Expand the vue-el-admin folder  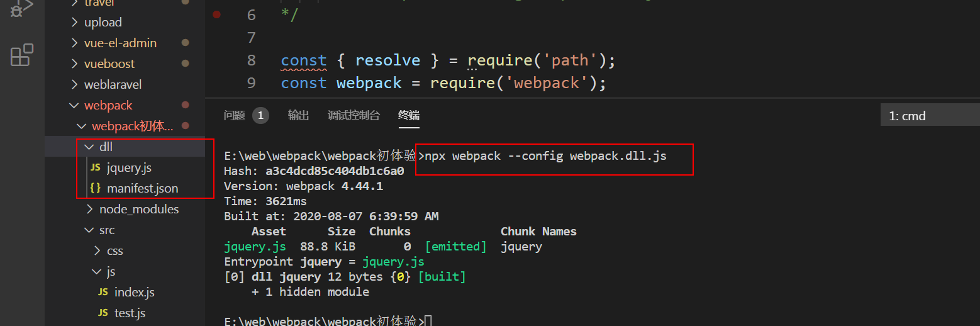[x=120, y=43]
